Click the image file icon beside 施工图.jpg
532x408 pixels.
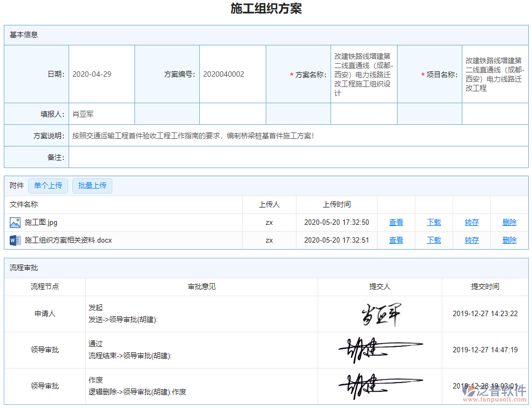click(x=14, y=222)
